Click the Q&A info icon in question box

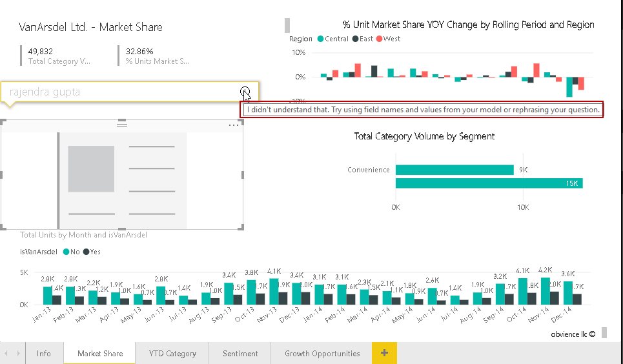(x=245, y=91)
